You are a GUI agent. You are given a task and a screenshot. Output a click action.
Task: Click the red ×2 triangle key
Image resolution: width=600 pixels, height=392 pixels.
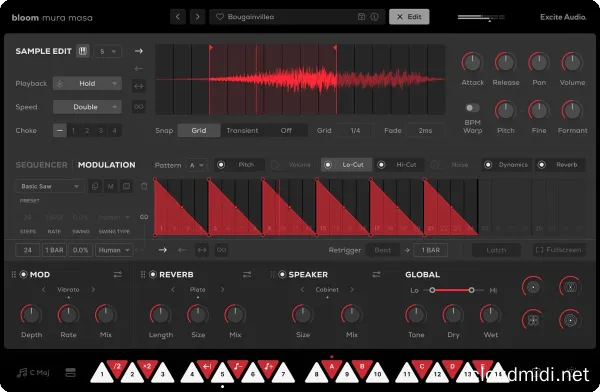coord(147,368)
